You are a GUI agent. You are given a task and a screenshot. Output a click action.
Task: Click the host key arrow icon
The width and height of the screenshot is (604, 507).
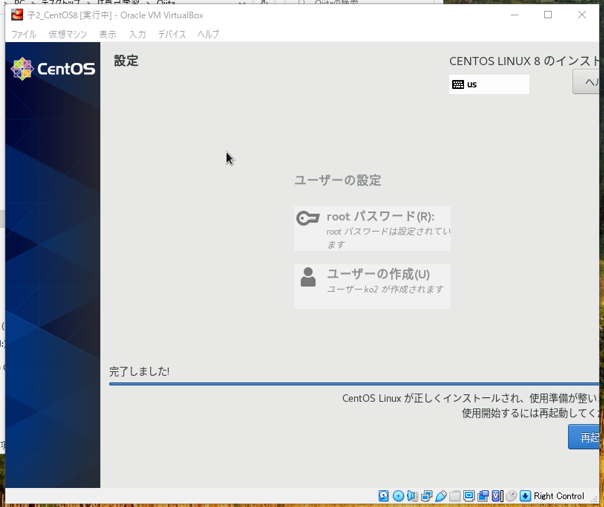[x=525, y=495]
